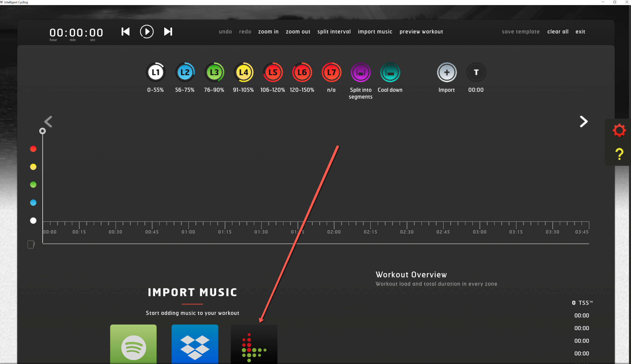Add an L6 120-150% interval

[x=302, y=72]
